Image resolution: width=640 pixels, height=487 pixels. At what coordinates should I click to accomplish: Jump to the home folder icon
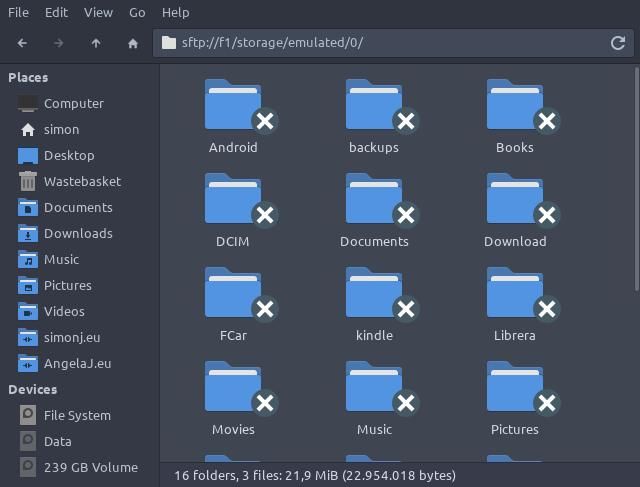click(133, 43)
